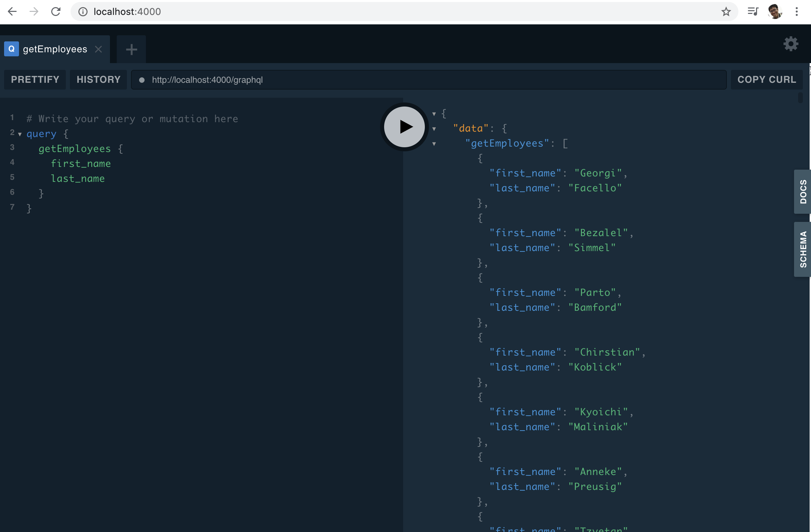
Task: Add a new playground tab
Action: pos(131,50)
